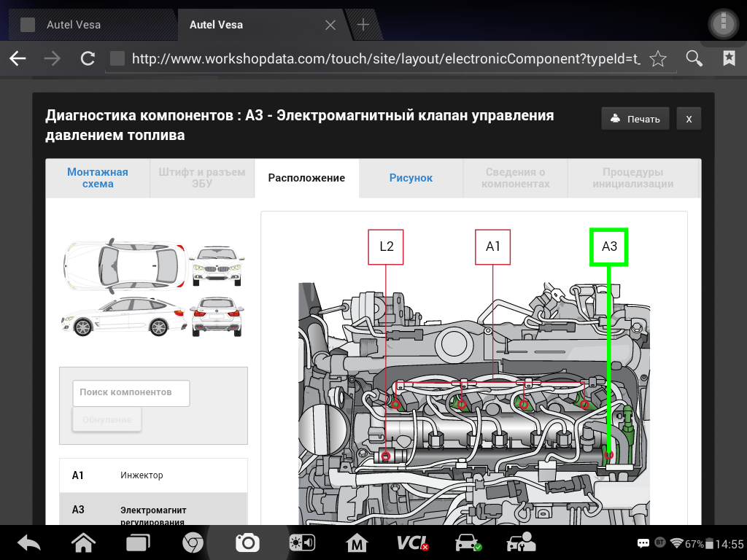The width and height of the screenshot is (747, 560).
Task: Open the Штифт и разъем ЭБУ tab
Action: (x=202, y=178)
